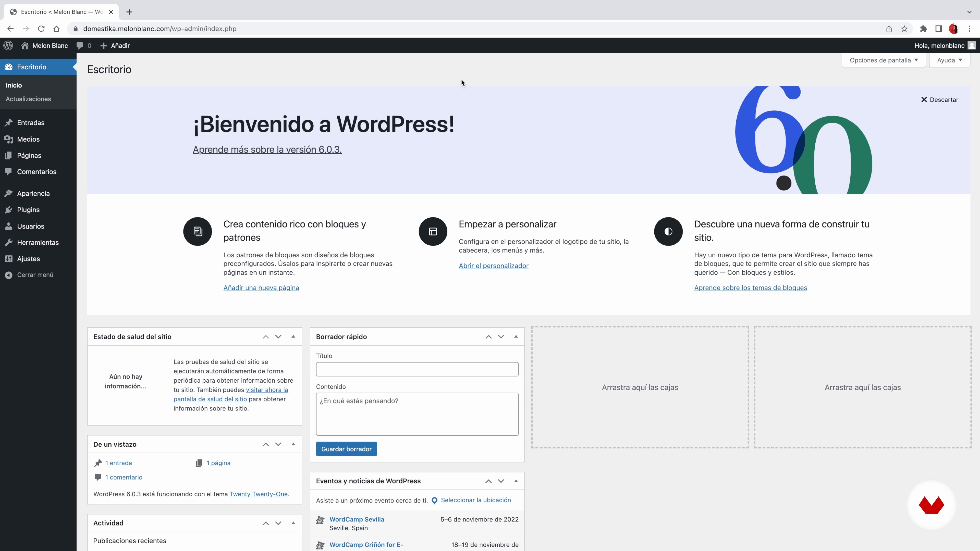Image resolution: width=980 pixels, height=551 pixels.
Task: Open the Plugins menu
Action: point(38,210)
